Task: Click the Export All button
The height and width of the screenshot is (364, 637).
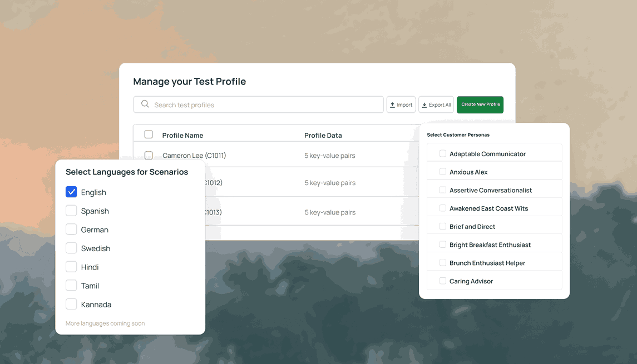Action: (x=436, y=104)
